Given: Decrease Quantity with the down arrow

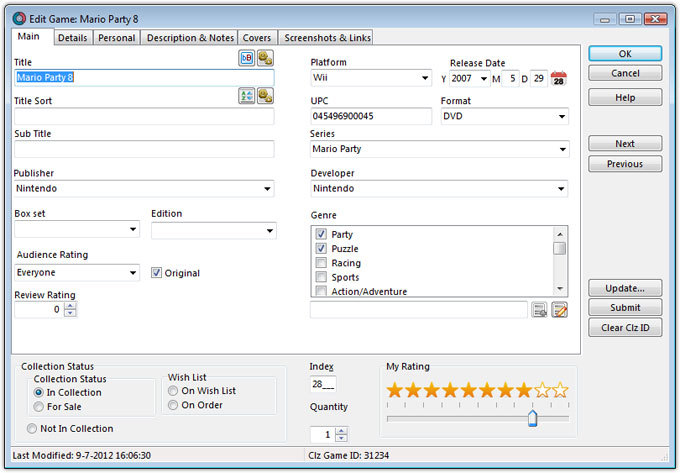Looking at the screenshot, I should coord(341,438).
